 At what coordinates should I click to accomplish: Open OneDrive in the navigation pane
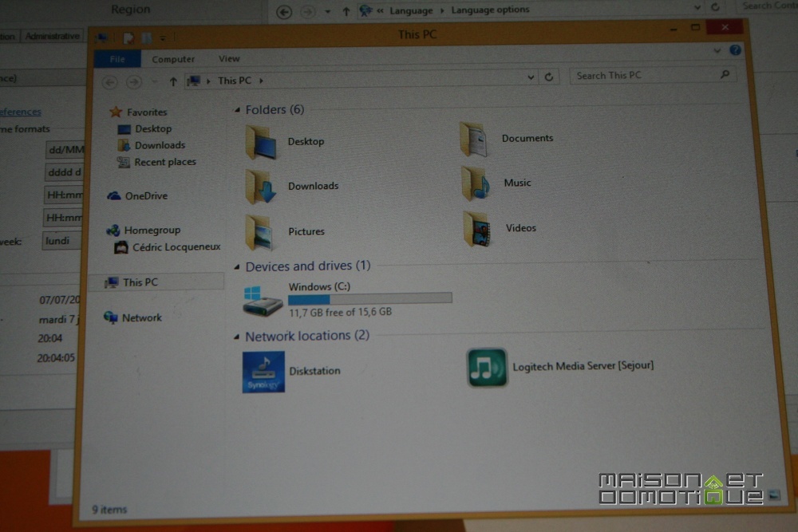tap(137, 196)
